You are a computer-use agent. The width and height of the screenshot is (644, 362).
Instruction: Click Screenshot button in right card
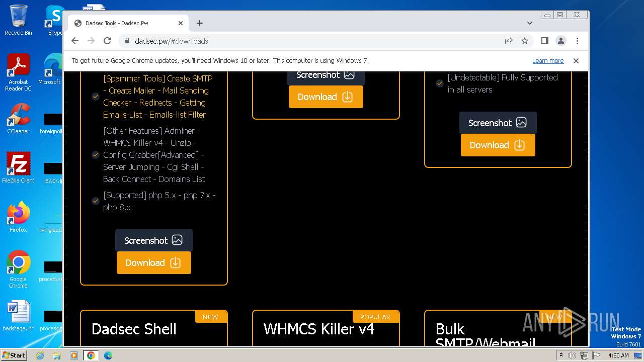click(498, 123)
